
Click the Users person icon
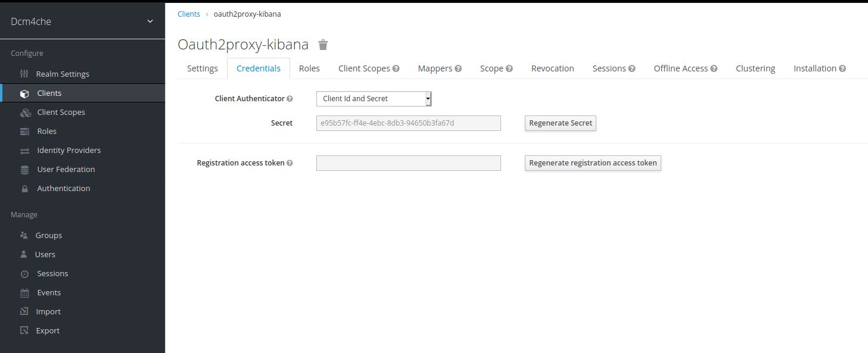point(24,254)
